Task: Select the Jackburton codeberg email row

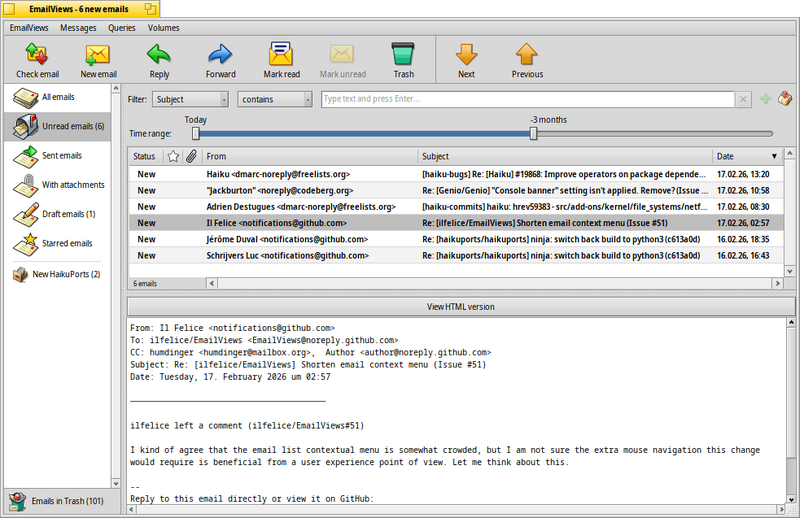Action: tap(456, 191)
